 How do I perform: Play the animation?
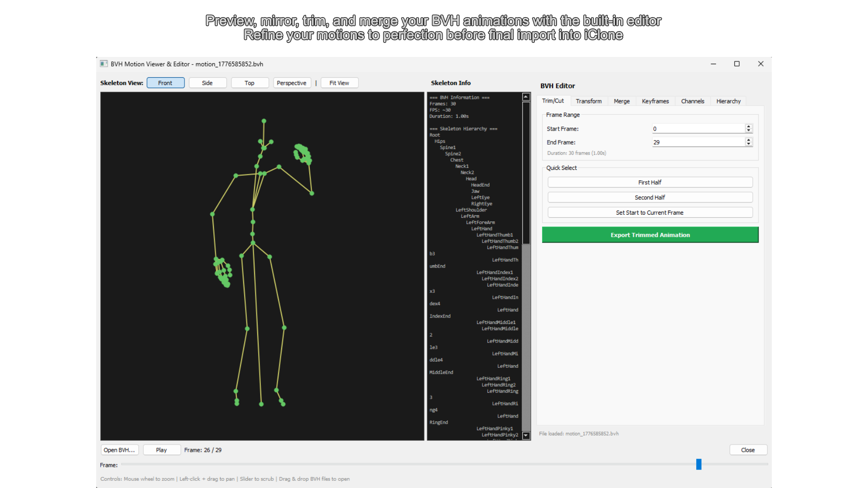coord(161,450)
